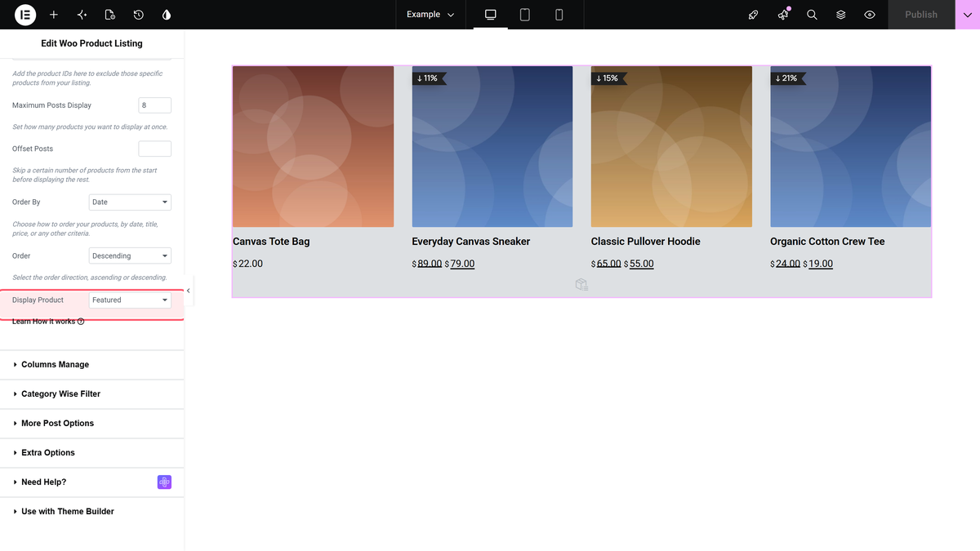Open the Structure layers icon
Screen dimensions: 980x551
[x=840, y=15]
